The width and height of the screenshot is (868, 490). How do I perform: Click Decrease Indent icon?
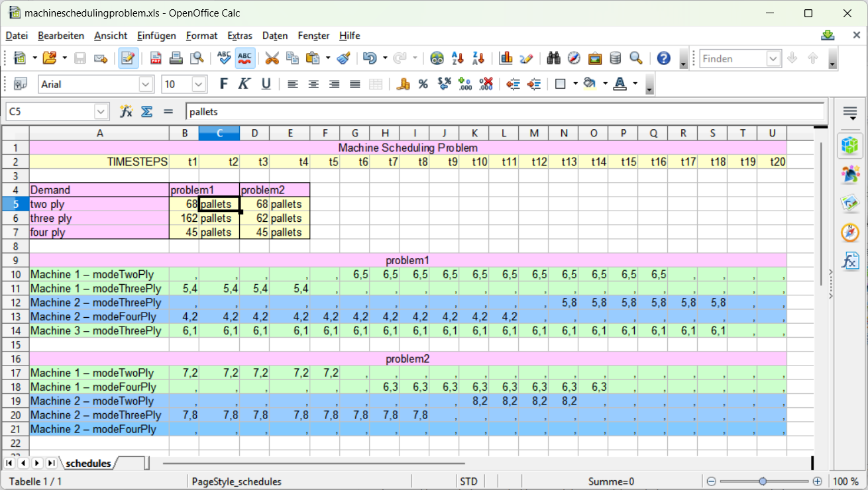(513, 84)
